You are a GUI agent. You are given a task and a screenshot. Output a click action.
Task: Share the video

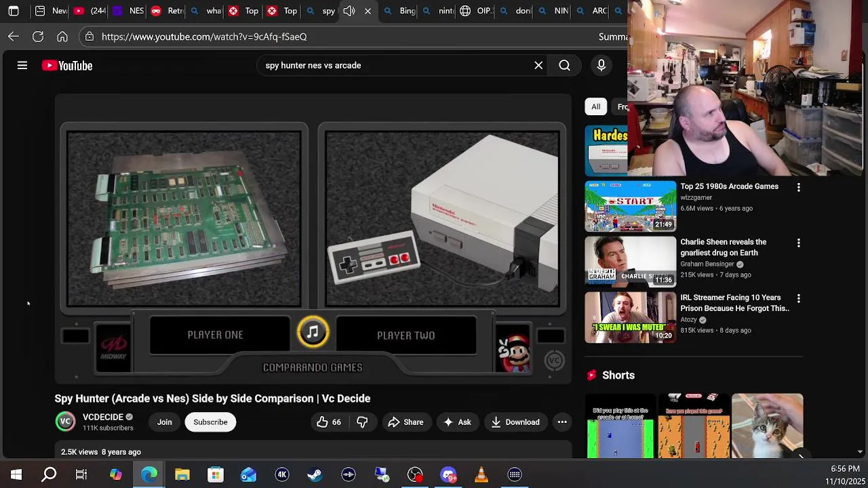pos(406,422)
